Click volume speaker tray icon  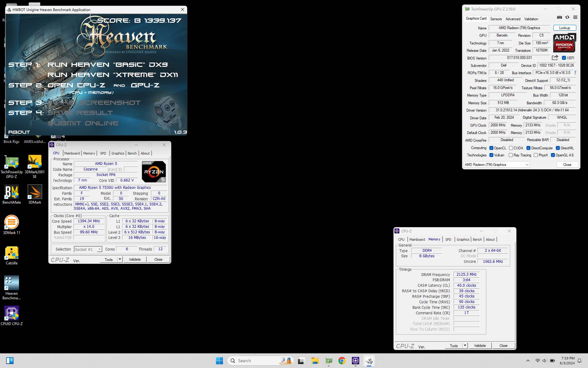coord(545,361)
